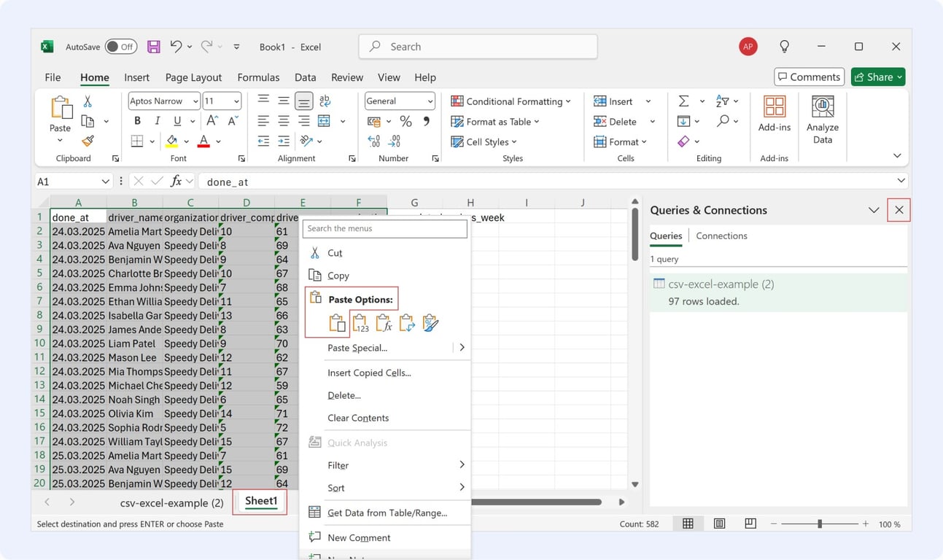Switch to Connections tab in Queries pane

click(x=721, y=236)
